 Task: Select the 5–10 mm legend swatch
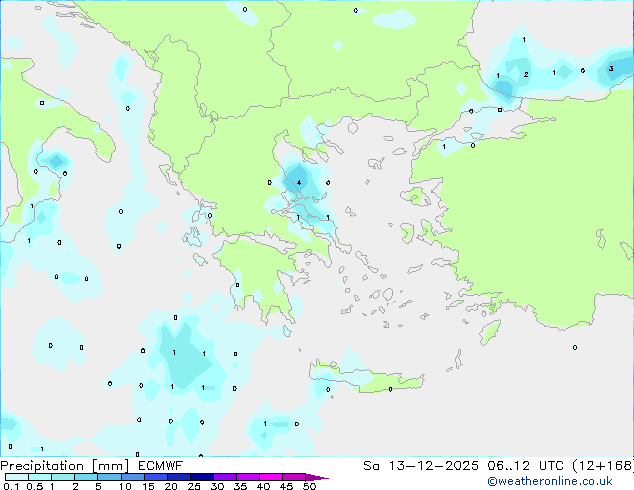109,477
